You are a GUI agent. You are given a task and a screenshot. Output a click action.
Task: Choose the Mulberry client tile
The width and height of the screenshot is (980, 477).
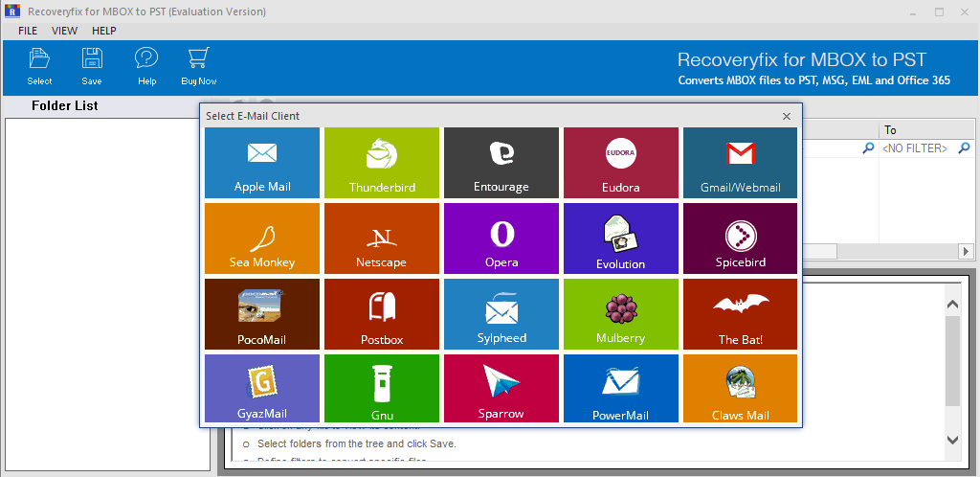pyautogui.click(x=620, y=314)
